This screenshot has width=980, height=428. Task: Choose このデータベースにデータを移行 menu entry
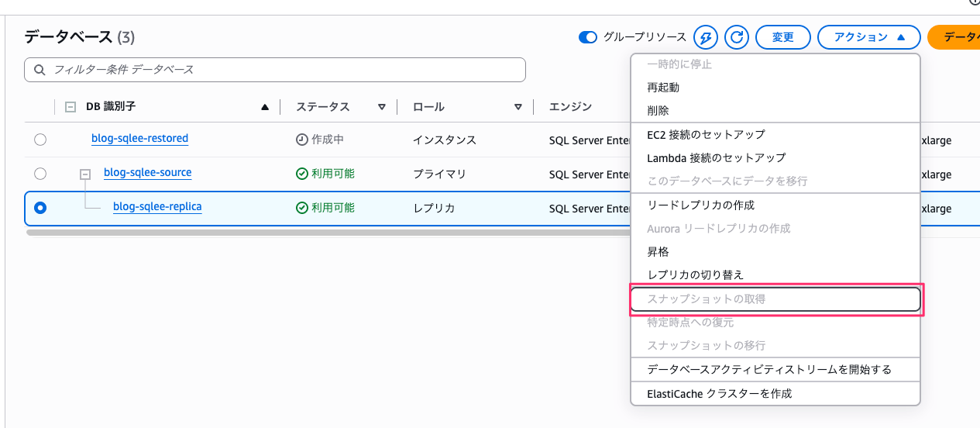(x=775, y=181)
